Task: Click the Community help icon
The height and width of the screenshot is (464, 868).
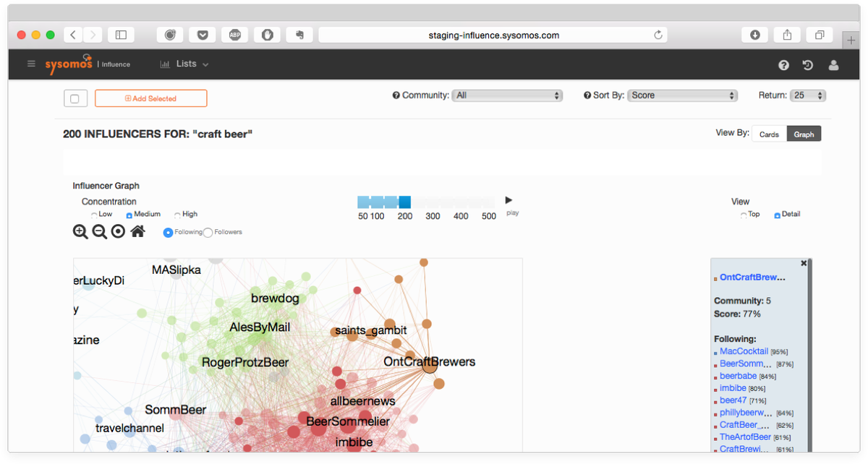Action: (396, 95)
